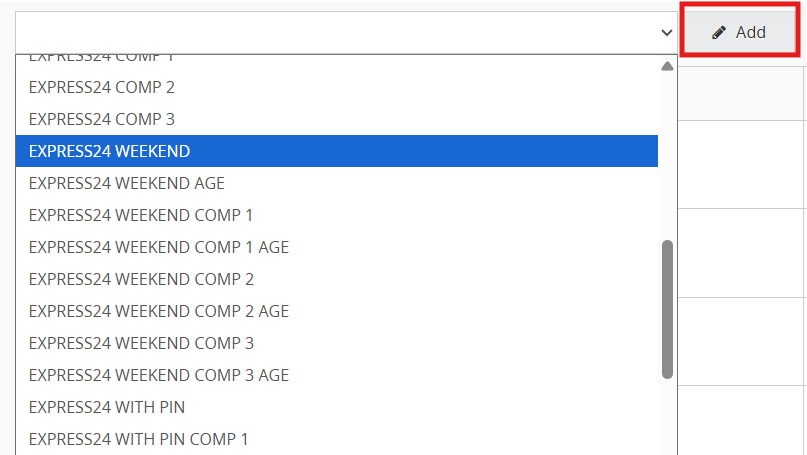Choose EXPRESS24 WEEKEND COMP 2 AGE
The image size is (807, 455).
pos(159,311)
